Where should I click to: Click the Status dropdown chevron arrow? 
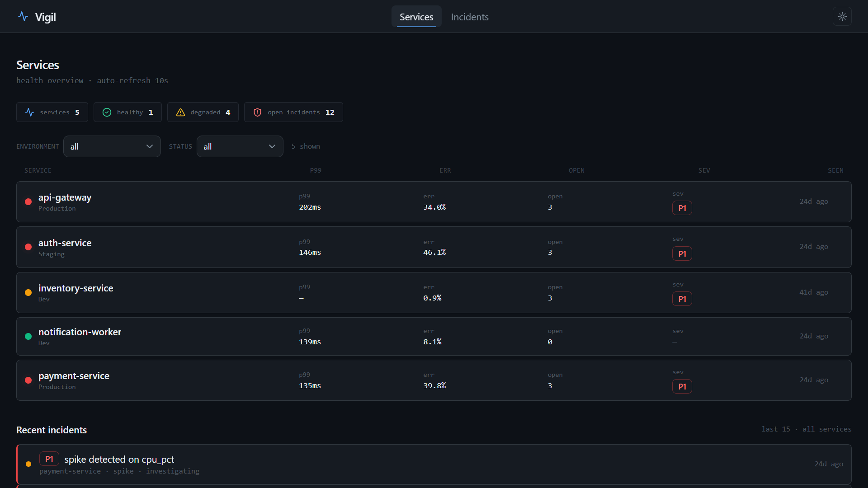pos(272,146)
